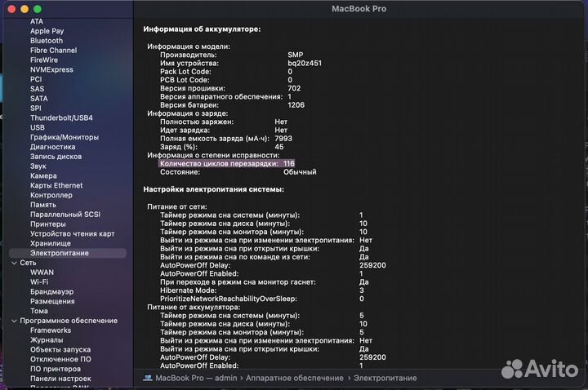
Task: Open Frameworks under Программное обеспечение
Action: coord(51,330)
